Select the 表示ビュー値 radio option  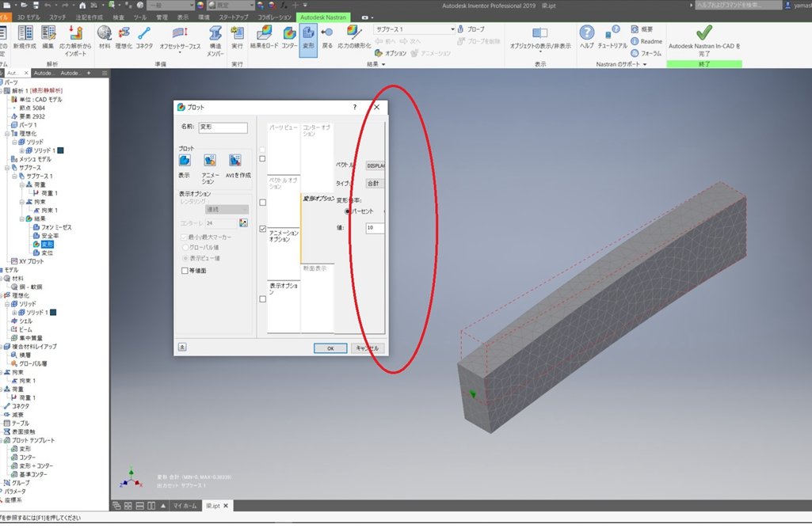[x=185, y=258]
